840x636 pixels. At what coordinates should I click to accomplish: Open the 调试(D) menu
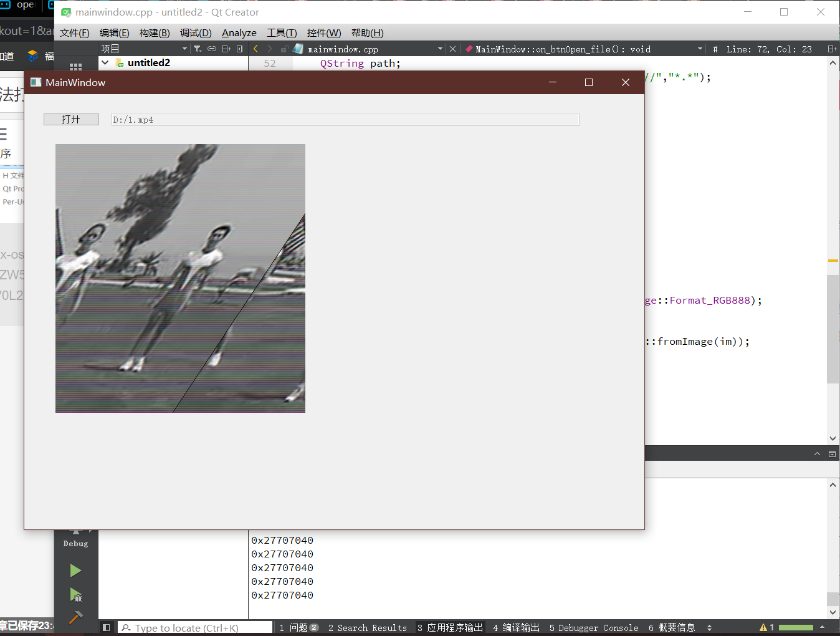[195, 32]
